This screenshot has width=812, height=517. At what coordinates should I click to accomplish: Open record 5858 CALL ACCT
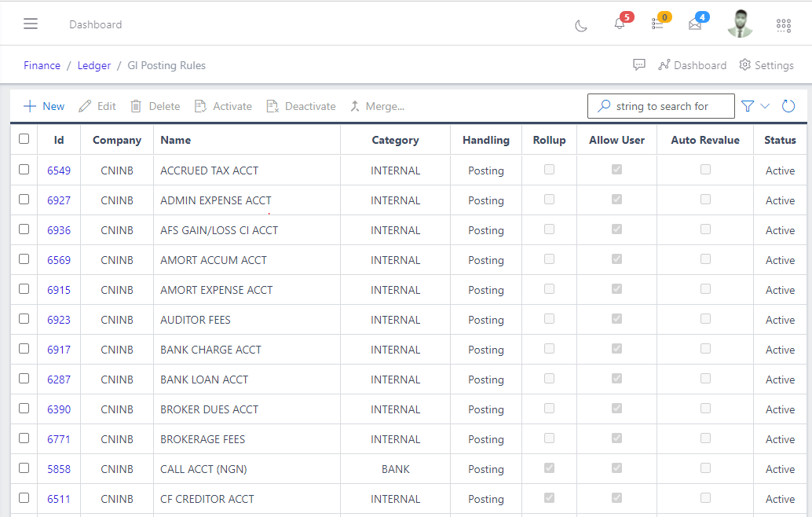[x=58, y=468]
